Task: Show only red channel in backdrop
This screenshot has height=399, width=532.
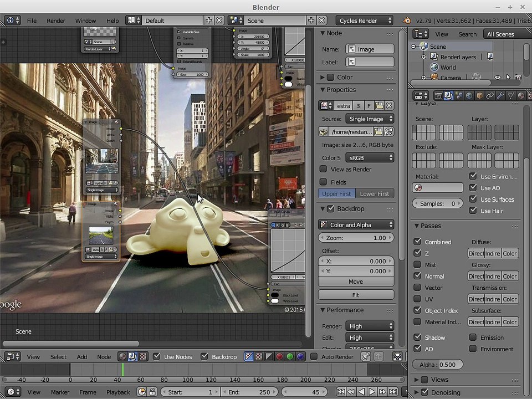Action: 279,356
